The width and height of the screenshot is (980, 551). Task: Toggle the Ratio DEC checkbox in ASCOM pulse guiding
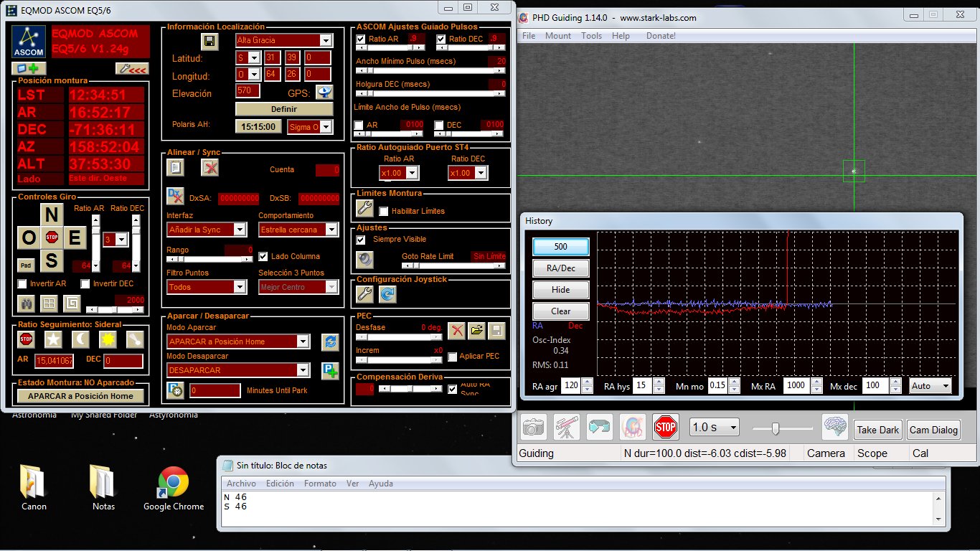click(x=441, y=39)
